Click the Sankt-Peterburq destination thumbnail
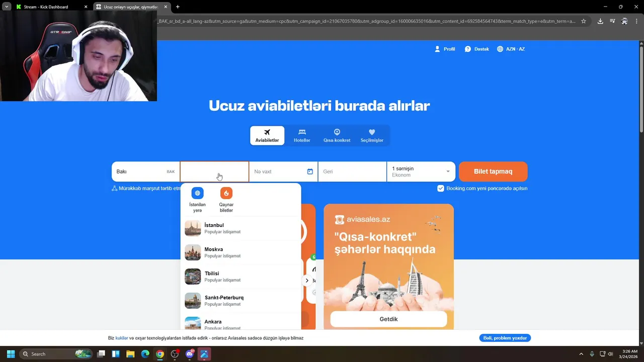This screenshot has height=362, width=644. tap(193, 301)
